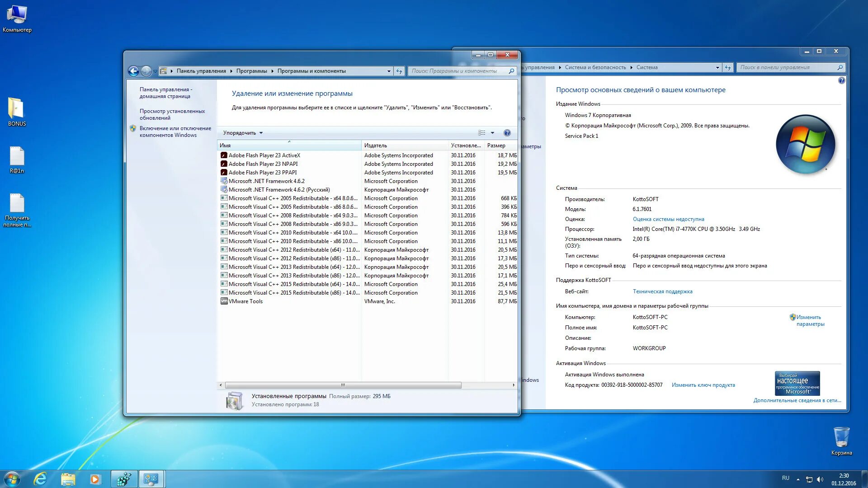Image resolution: width=868 pixels, height=488 pixels.
Task: Expand the Упорядочить dropdown menu
Action: pyautogui.click(x=243, y=133)
